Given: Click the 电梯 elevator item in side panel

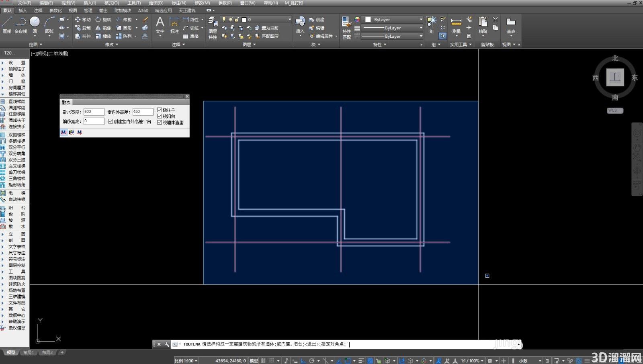Looking at the screenshot, I should pyautogui.click(x=14, y=193).
